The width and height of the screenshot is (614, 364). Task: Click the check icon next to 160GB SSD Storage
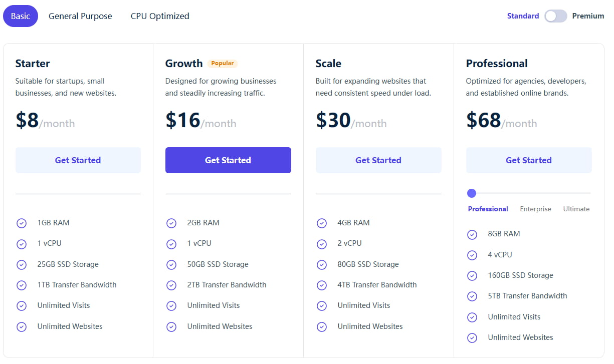[x=472, y=276]
